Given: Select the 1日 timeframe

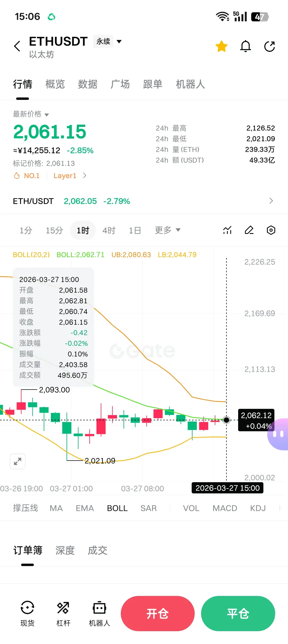Looking at the screenshot, I should point(135,230).
